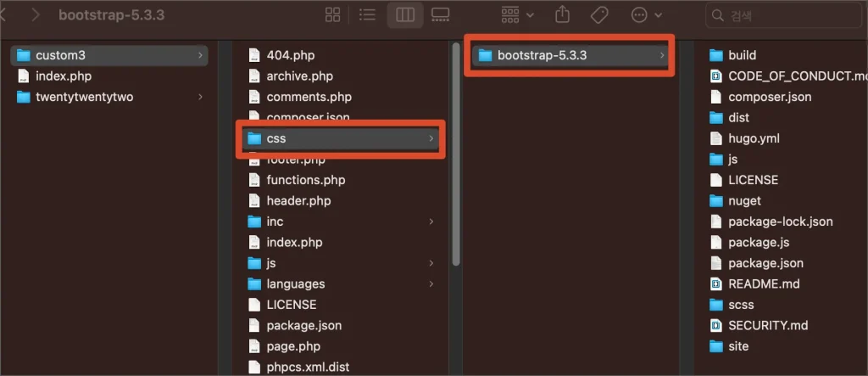Select the README.md file
This screenshot has height=376, width=868.
(763, 283)
